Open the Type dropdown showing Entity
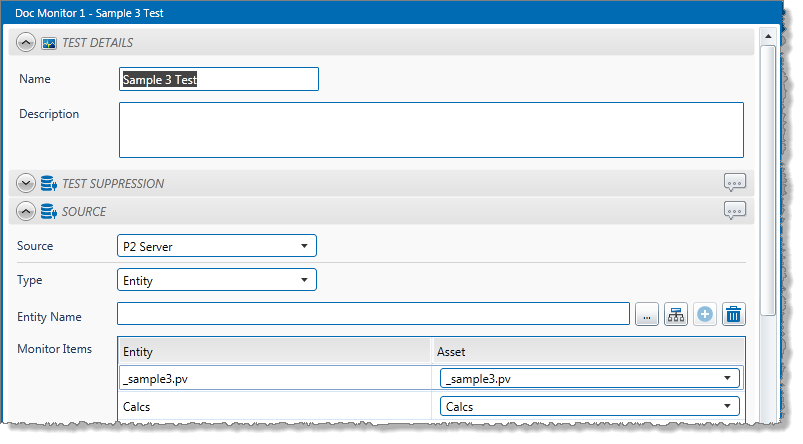Screen dimensions: 803x444 tap(217, 280)
